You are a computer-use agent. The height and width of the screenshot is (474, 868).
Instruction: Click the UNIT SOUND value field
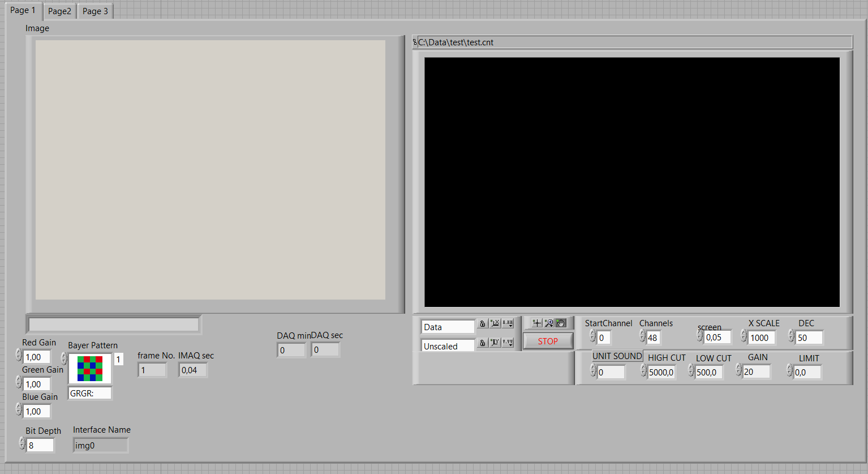611,372
